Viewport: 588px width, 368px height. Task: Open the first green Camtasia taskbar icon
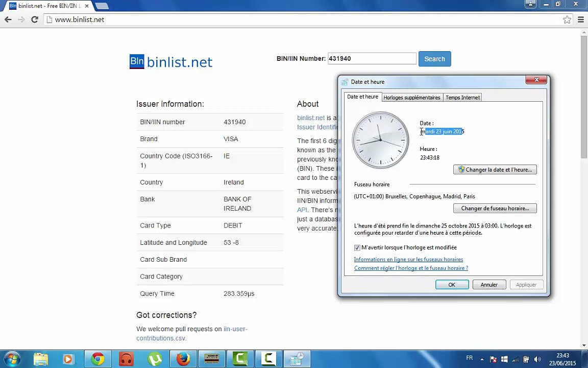pos(240,359)
